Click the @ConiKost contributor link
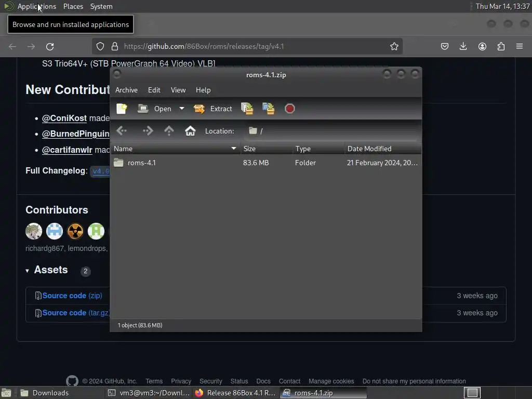Screen dimensions: 532x399 (x=64, y=118)
